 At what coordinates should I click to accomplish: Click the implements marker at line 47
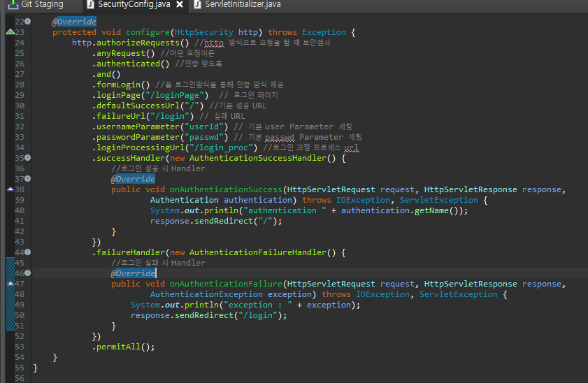point(10,284)
